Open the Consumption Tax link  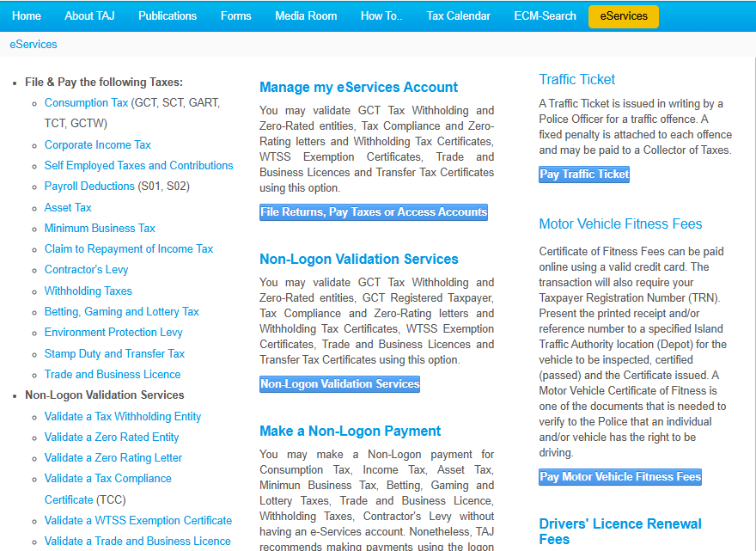[86, 103]
